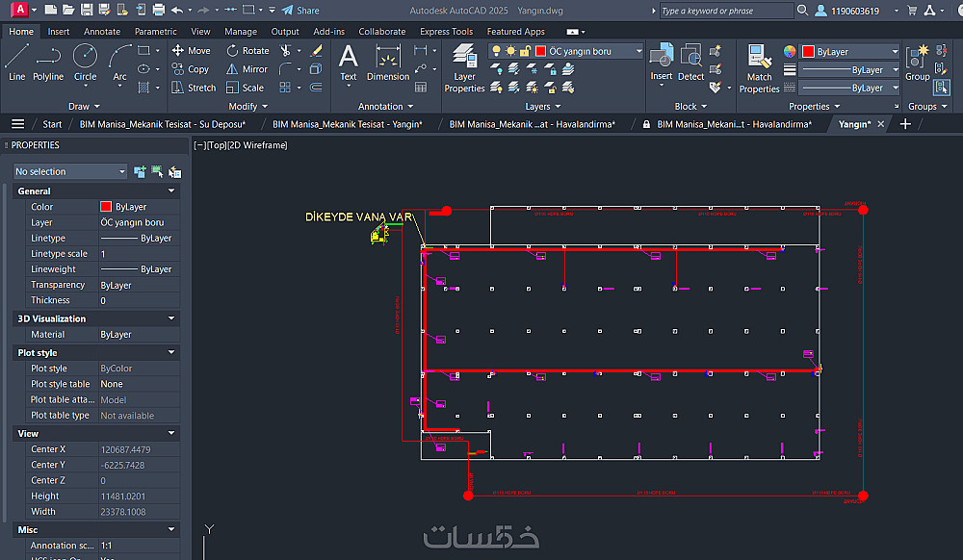Click the Dimension tool
This screenshot has width=963, height=560.
[387, 63]
